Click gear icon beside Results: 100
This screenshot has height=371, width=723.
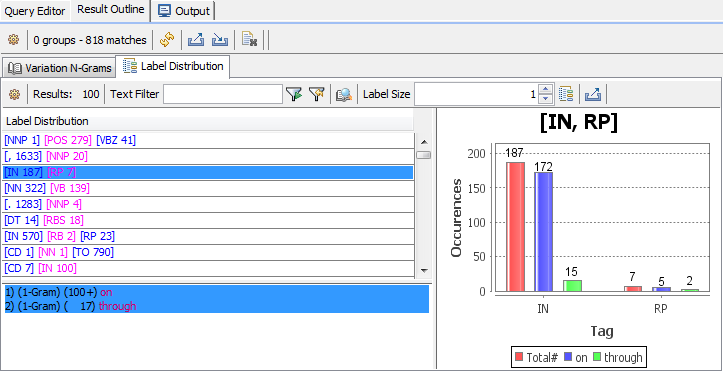click(15, 94)
